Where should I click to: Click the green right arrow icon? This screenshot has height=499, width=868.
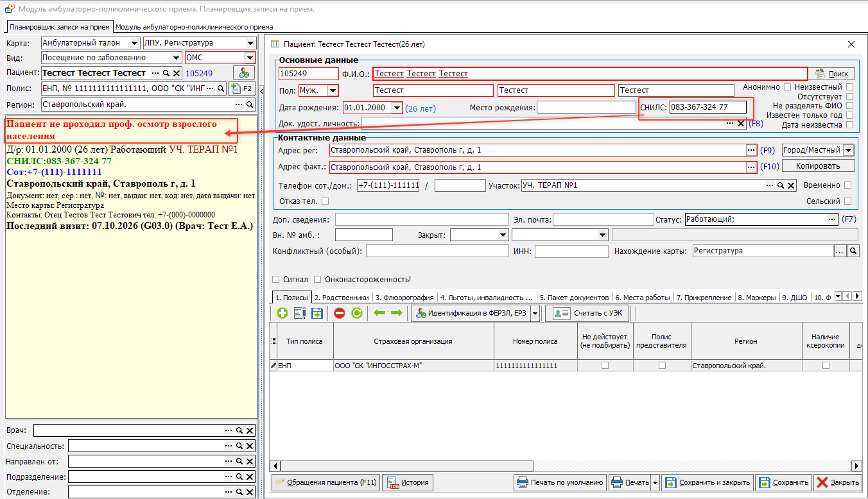(x=397, y=314)
